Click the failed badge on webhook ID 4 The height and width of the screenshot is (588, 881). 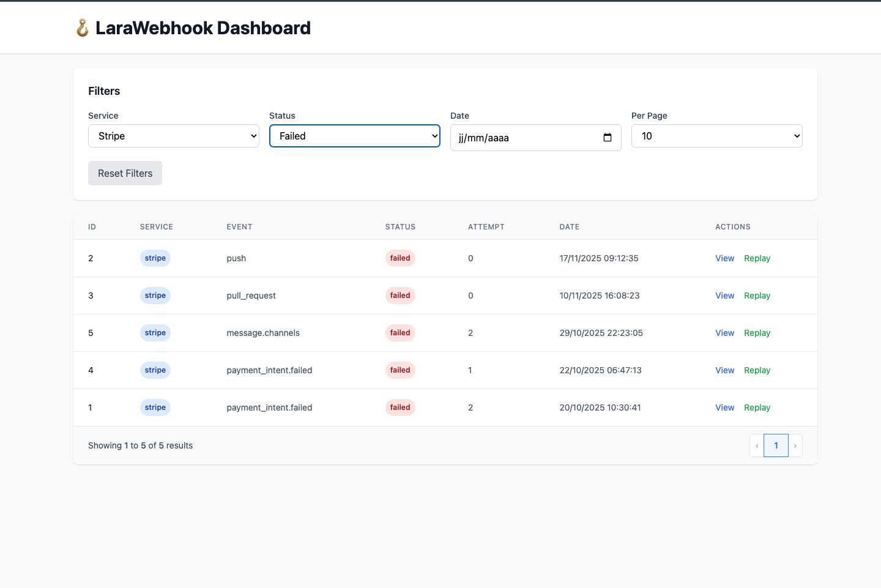[400, 370]
